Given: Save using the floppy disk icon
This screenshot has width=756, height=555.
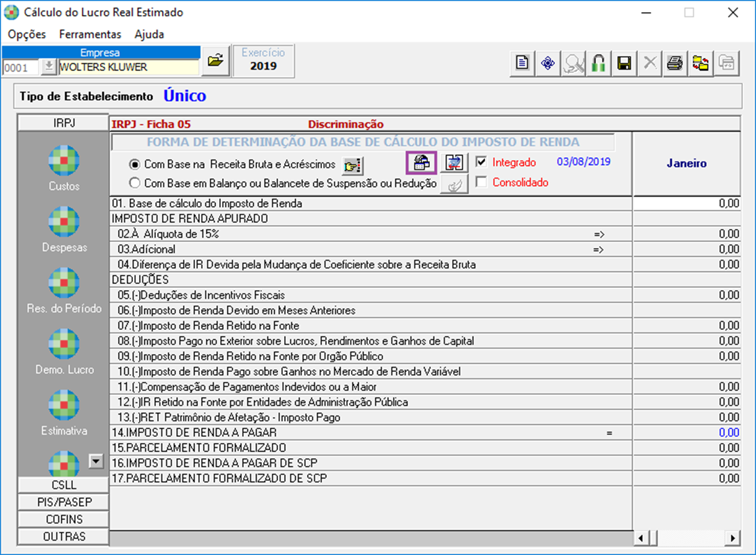Looking at the screenshot, I should coord(624,63).
